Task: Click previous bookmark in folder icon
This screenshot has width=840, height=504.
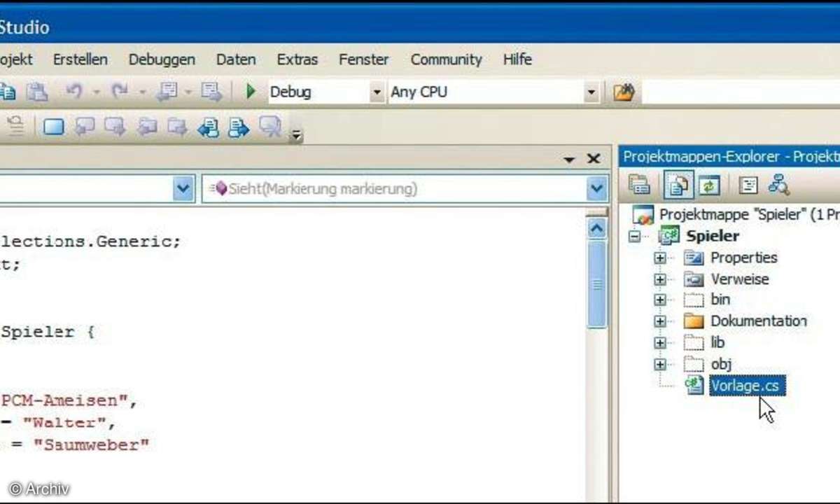Action: pos(147,127)
